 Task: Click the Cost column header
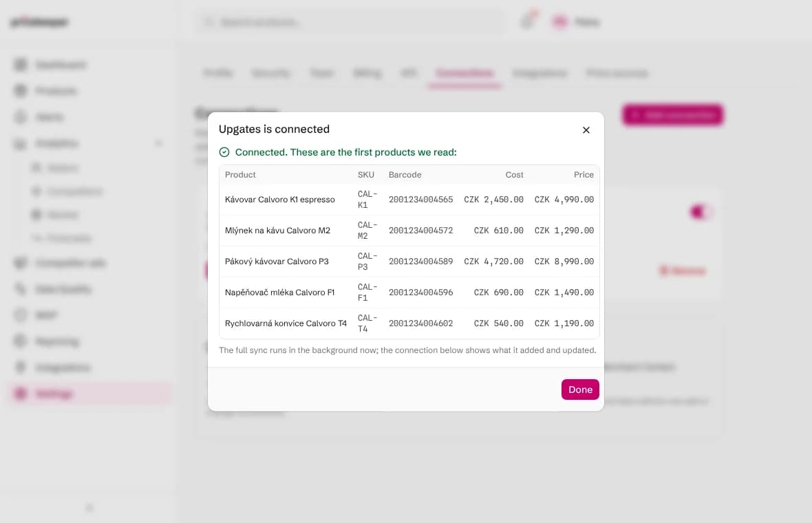(x=514, y=175)
